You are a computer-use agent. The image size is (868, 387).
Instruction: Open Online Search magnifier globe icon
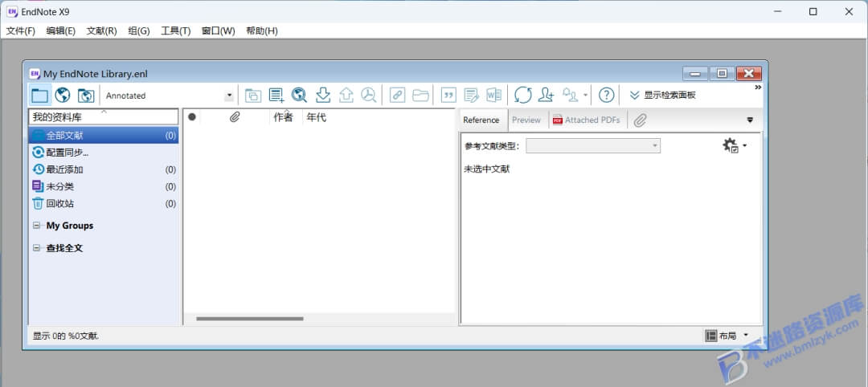[299, 95]
